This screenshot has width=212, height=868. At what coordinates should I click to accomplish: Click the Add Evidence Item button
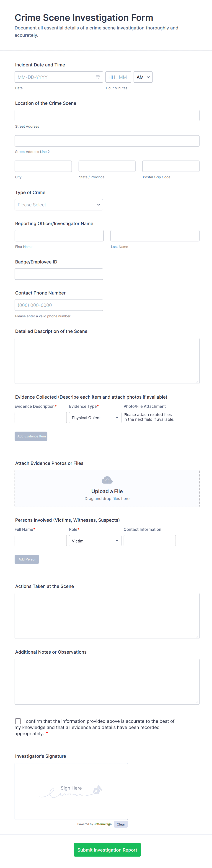click(31, 436)
